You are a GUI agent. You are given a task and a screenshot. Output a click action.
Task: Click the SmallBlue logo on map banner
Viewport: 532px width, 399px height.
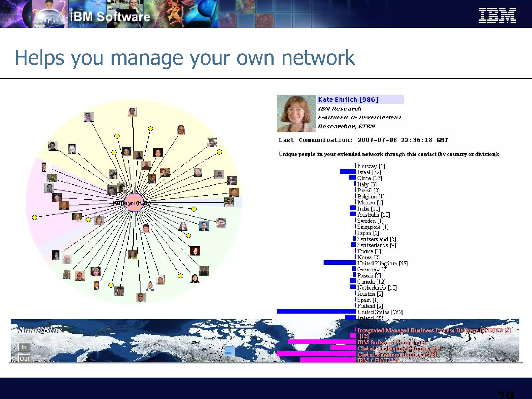coord(40,330)
